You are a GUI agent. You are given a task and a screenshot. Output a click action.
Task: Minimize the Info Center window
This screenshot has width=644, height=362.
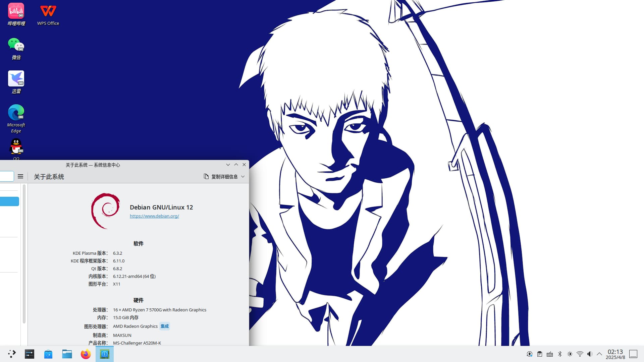click(228, 165)
